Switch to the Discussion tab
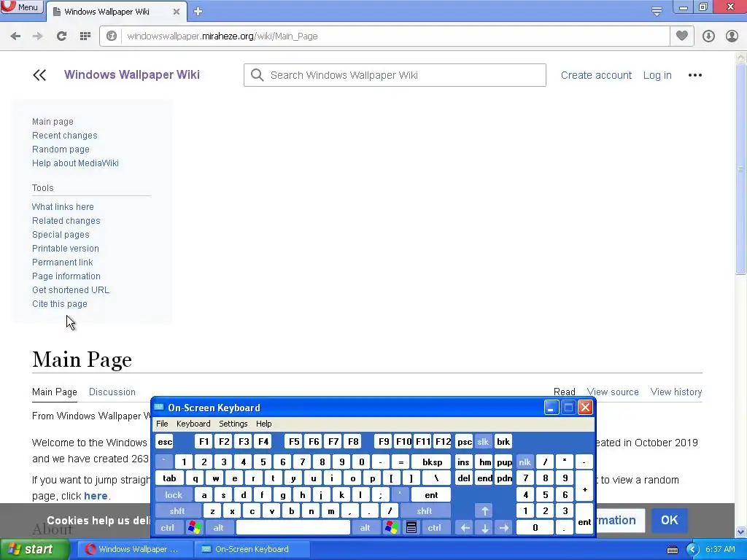 tap(112, 392)
